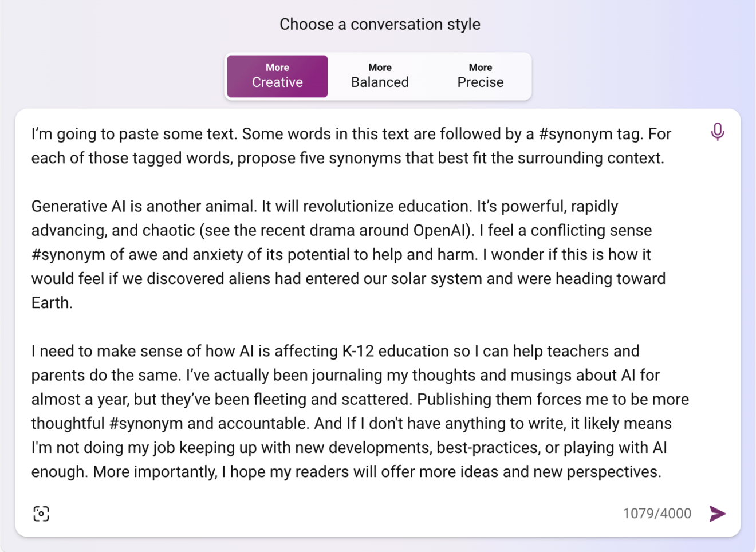
Task: Click the "#synonym tag" in the first sentence
Action: click(x=591, y=134)
